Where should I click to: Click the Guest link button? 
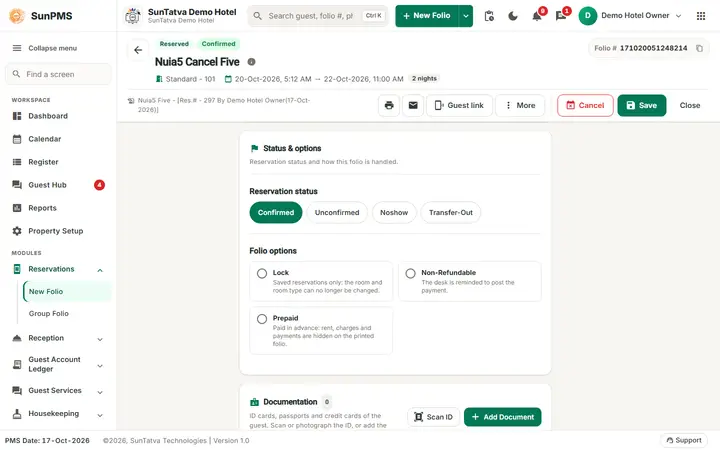[x=459, y=105]
